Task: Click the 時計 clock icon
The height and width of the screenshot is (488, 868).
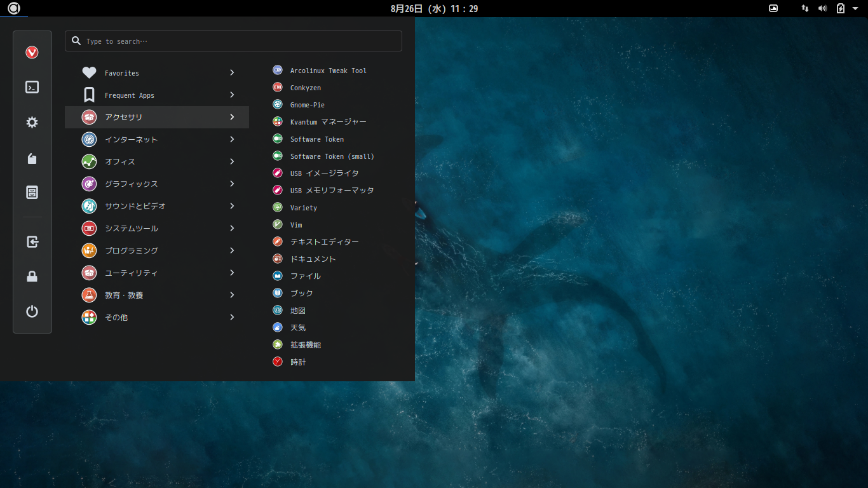Action: (x=278, y=362)
